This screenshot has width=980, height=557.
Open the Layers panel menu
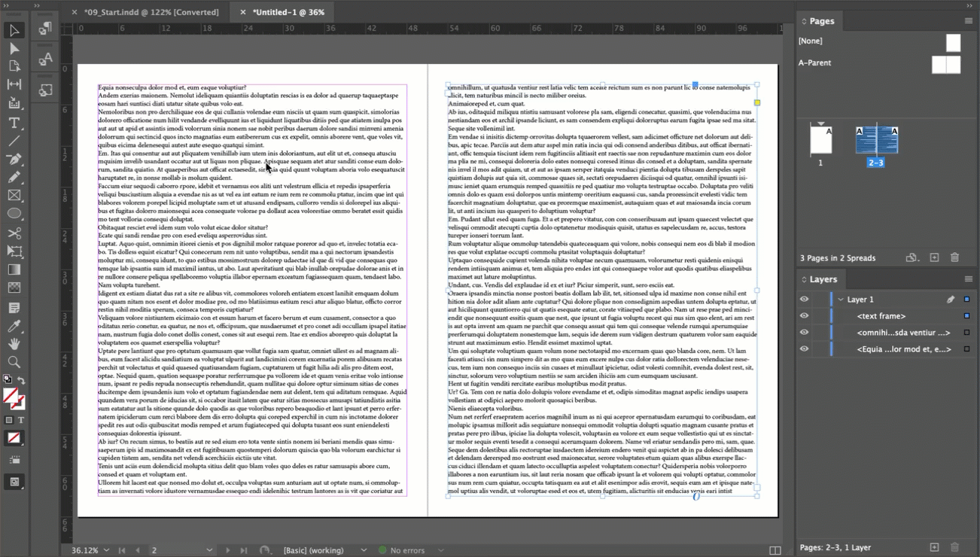(968, 279)
